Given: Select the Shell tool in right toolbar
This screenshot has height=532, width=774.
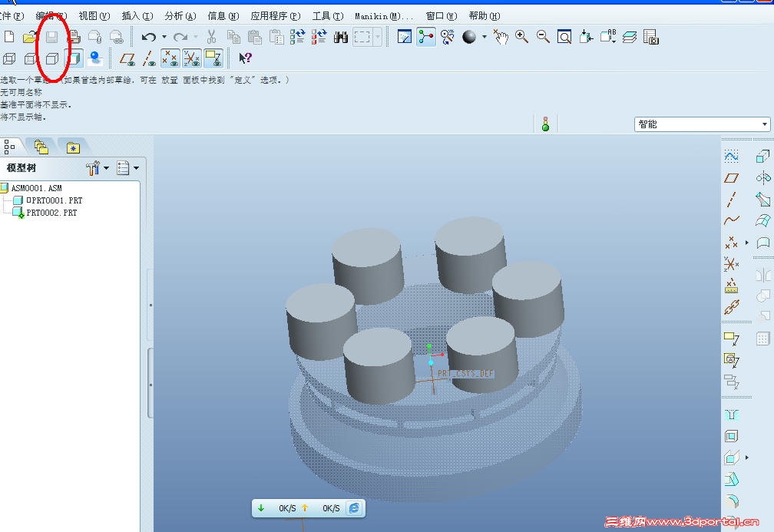Looking at the screenshot, I should (731, 436).
